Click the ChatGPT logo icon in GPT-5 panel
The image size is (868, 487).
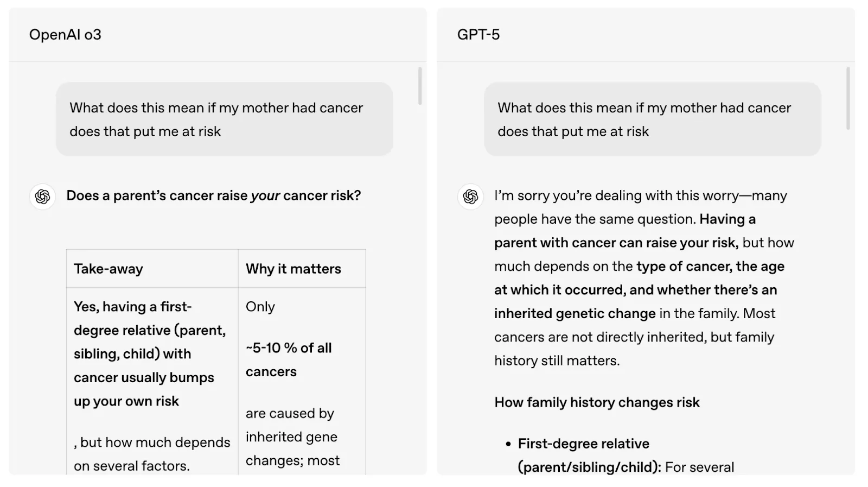(x=470, y=197)
